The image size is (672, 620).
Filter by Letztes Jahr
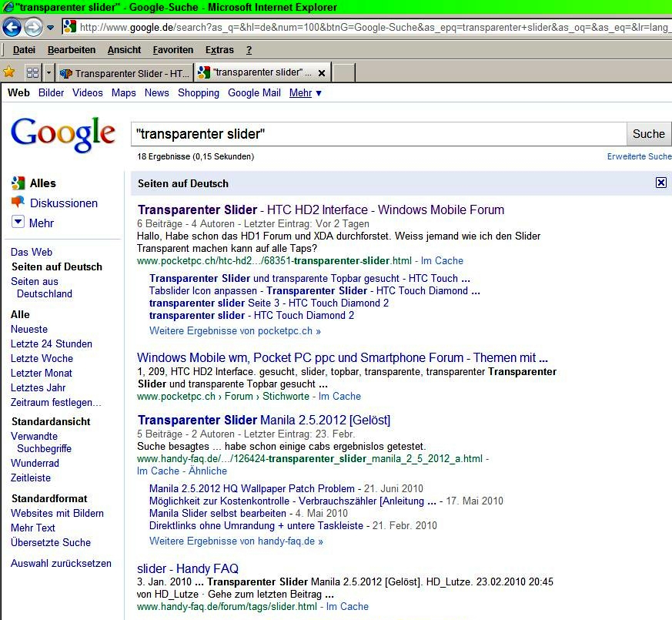(x=38, y=387)
